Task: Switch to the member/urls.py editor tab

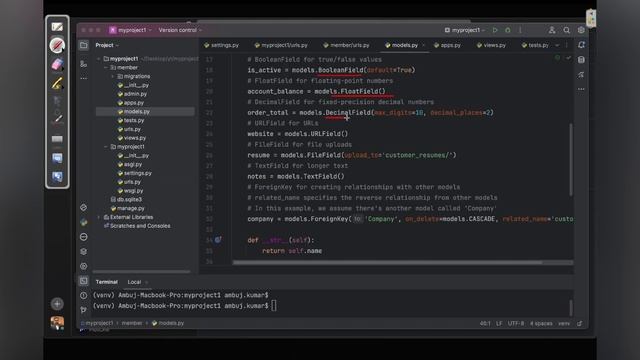Action: 346,45
